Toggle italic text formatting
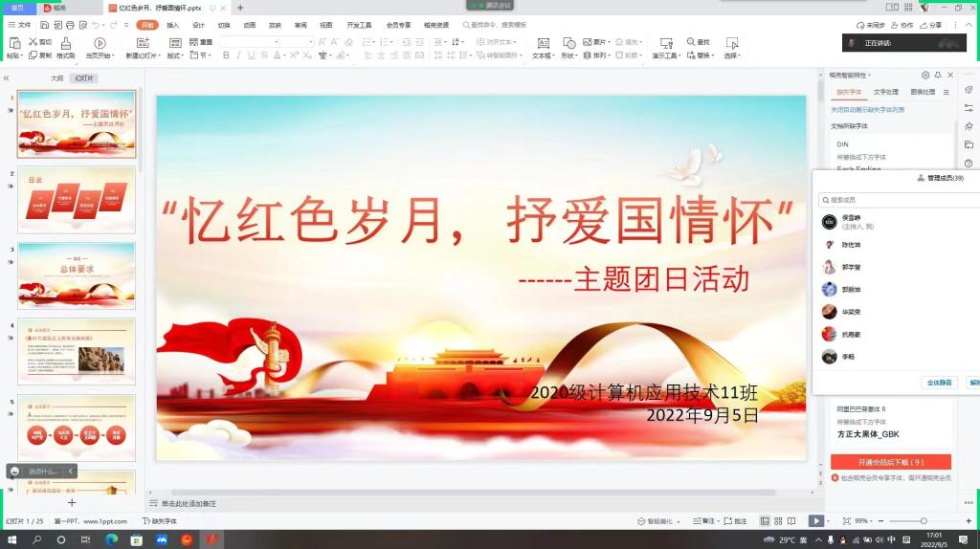 [240, 55]
